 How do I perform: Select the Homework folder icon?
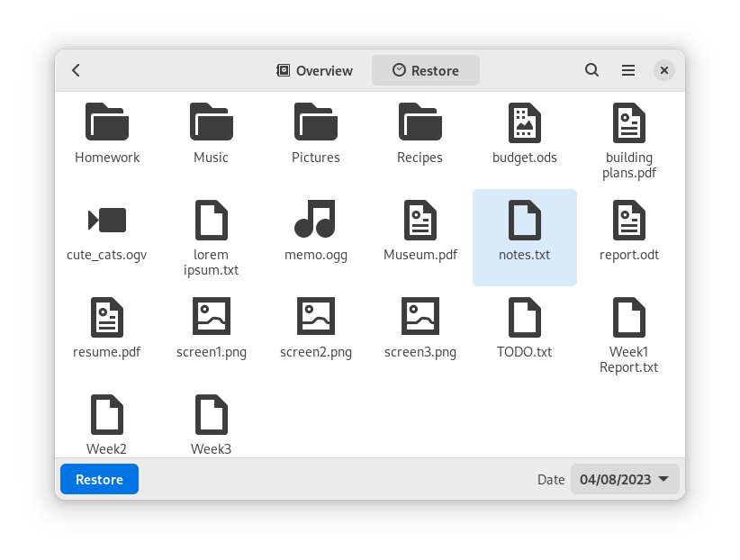click(x=107, y=123)
